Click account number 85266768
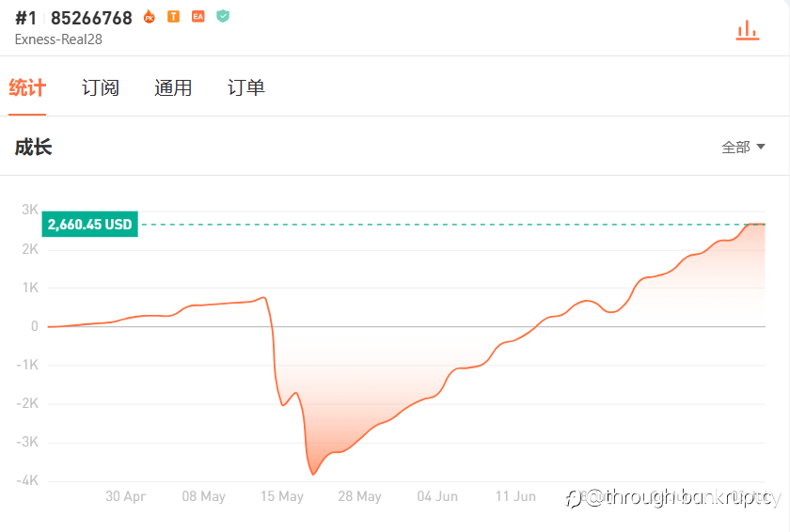 tap(91, 18)
